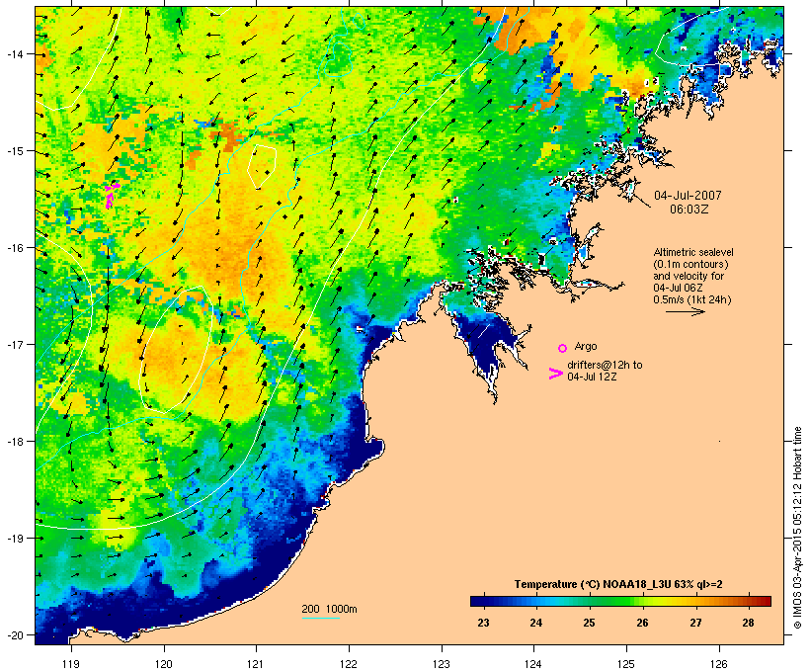The image size is (810, 672).
Task: Click the 'drifters@12h to' legend text
Action: coord(605,365)
